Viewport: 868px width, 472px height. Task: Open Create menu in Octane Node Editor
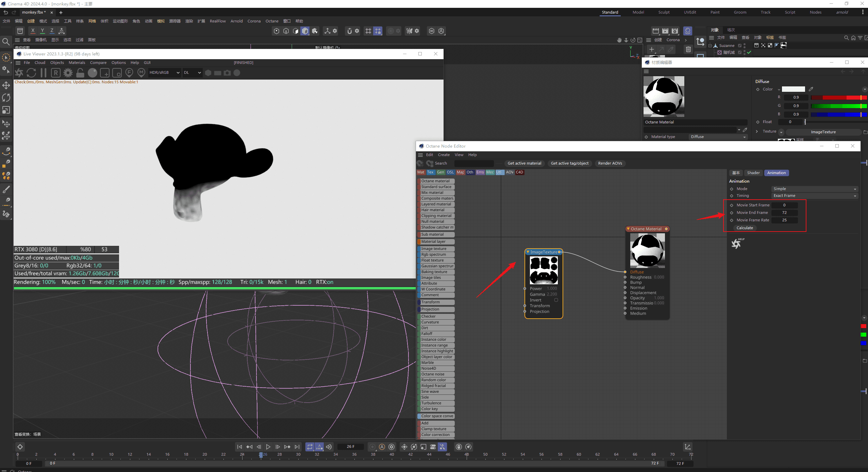444,155
